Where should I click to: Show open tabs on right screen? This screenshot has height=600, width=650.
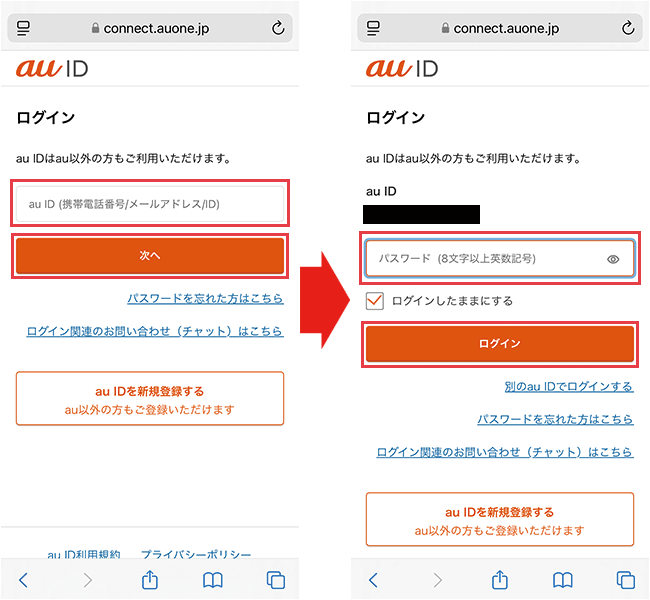(626, 580)
